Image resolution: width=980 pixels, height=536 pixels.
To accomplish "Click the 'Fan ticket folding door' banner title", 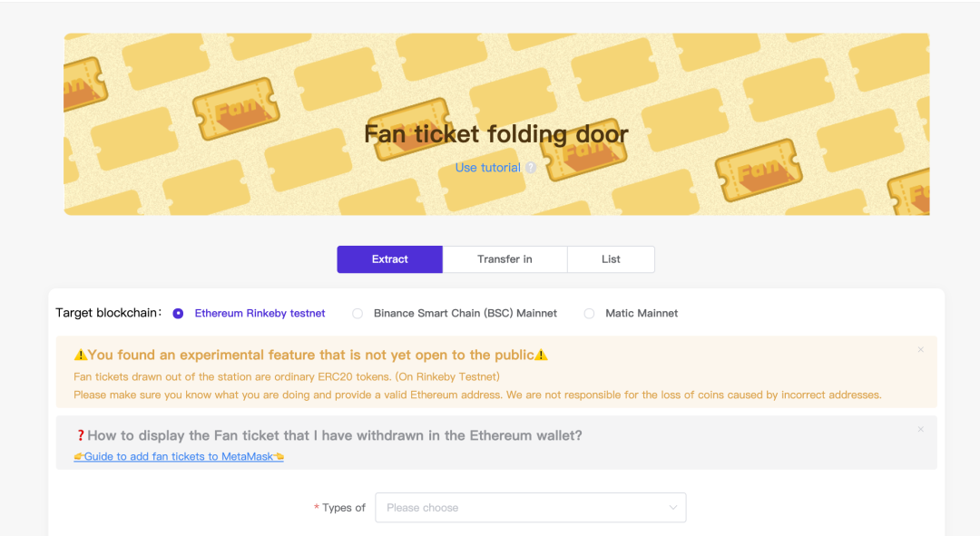I will [495, 134].
